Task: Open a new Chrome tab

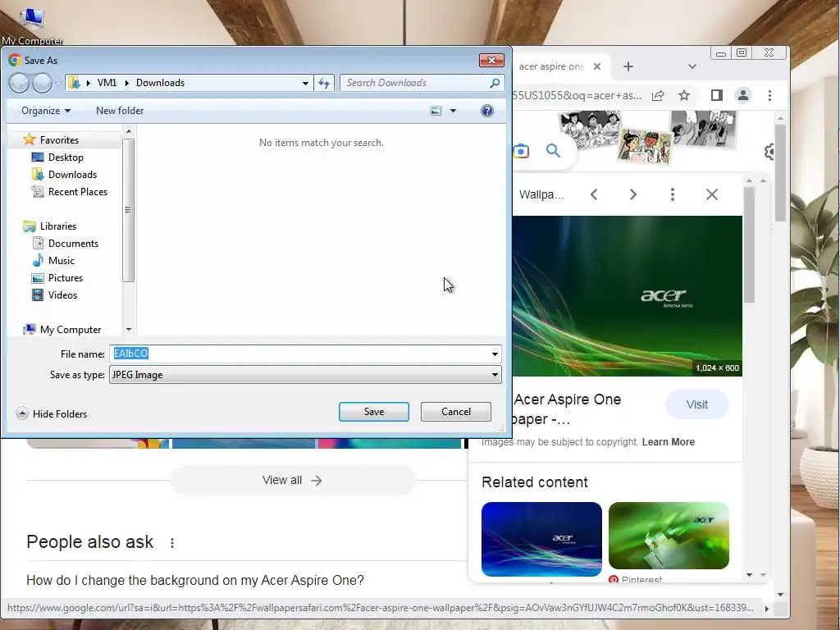Action: (628, 66)
